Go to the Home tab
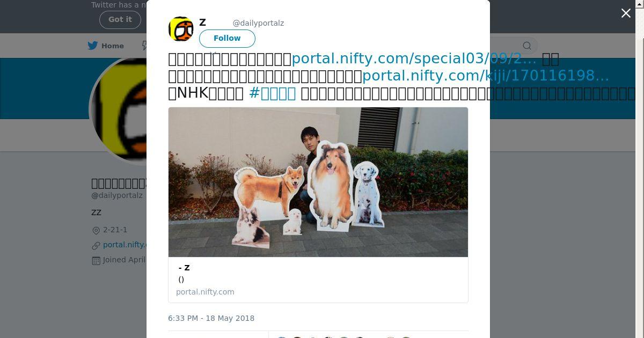This screenshot has height=338, width=644. tap(106, 46)
